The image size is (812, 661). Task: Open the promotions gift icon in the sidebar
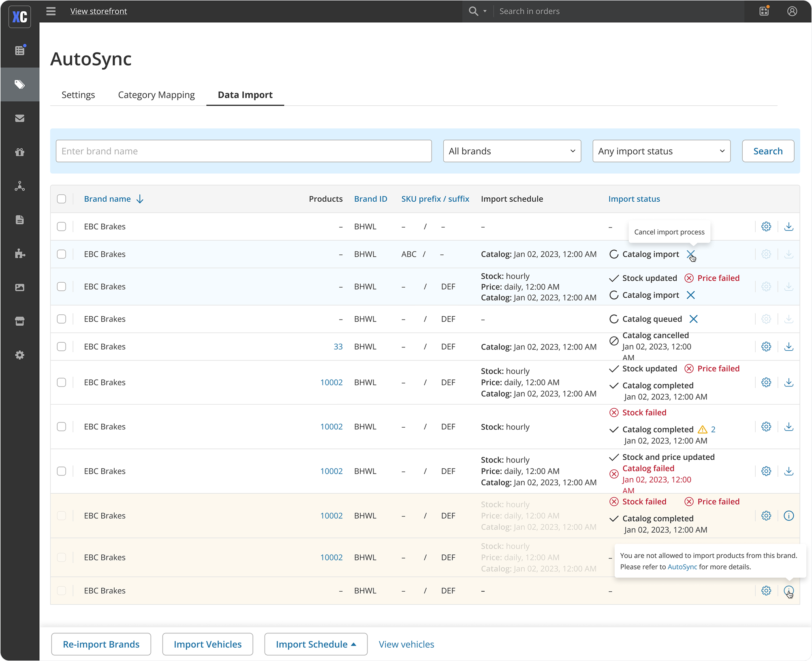[x=19, y=152]
